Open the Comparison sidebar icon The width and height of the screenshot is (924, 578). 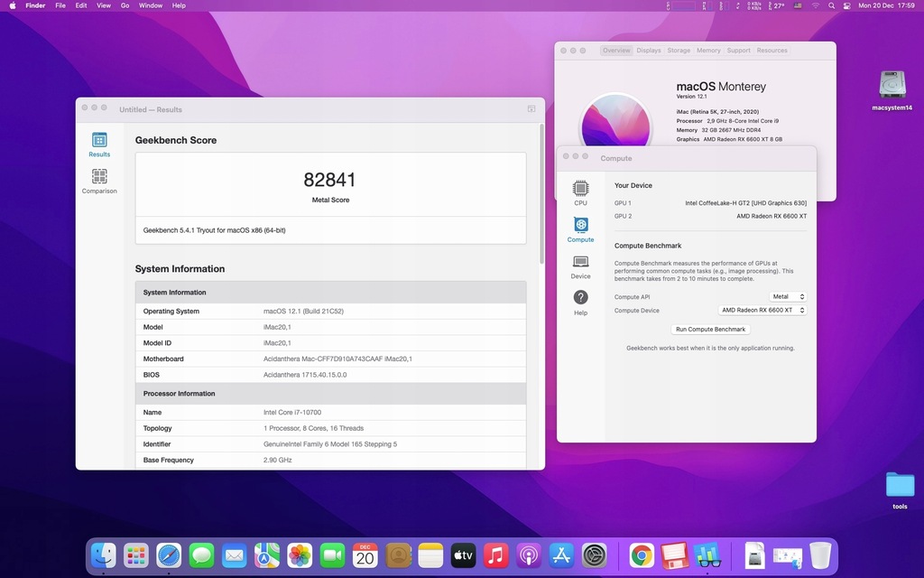coord(99,177)
